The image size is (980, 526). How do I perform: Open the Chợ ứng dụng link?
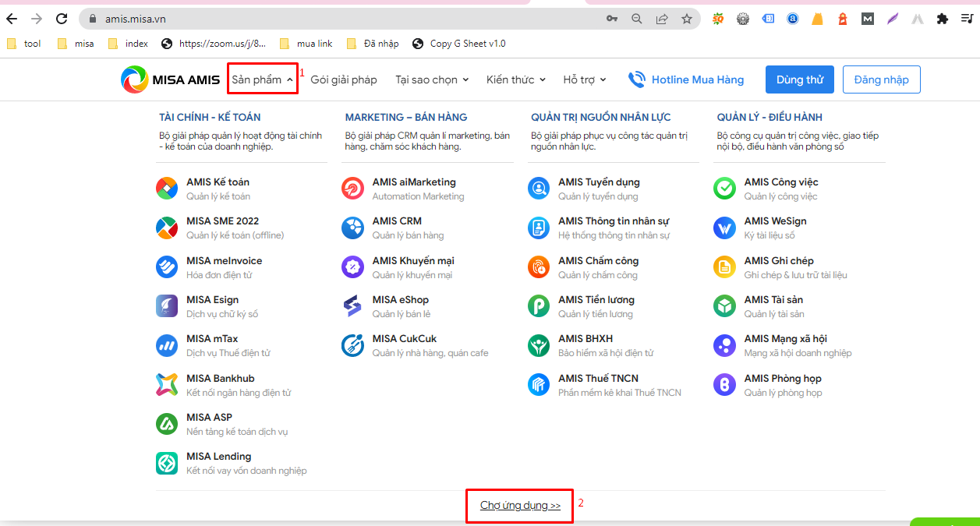pos(520,505)
